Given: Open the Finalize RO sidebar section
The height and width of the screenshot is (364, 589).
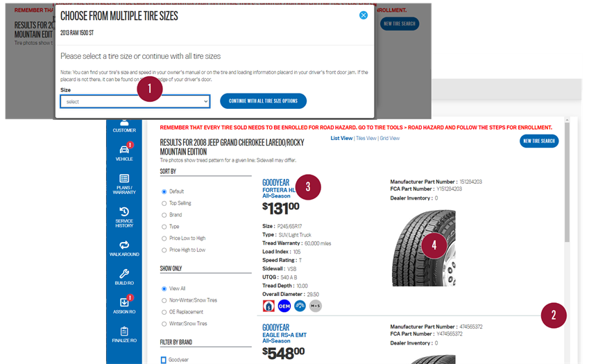Looking at the screenshot, I should 124,334.
